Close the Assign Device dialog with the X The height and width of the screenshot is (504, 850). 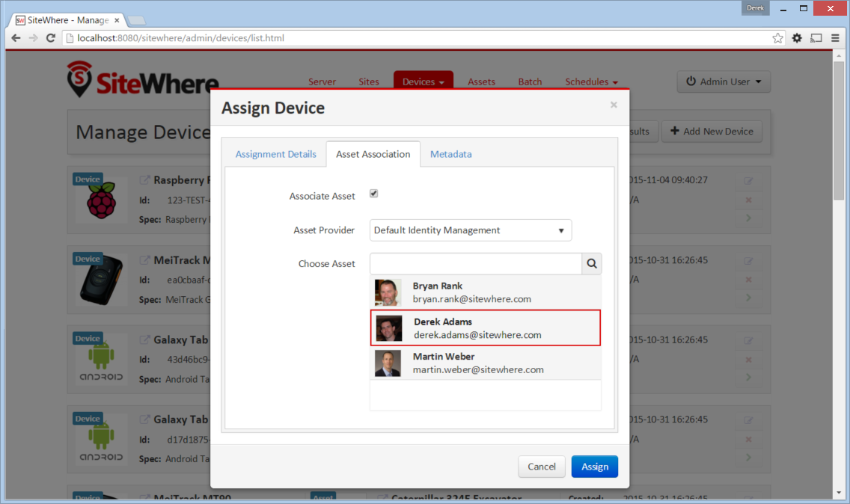coord(614,105)
